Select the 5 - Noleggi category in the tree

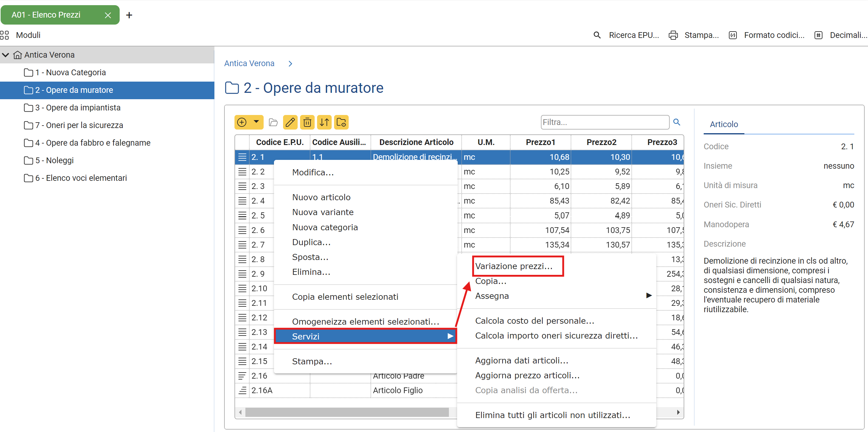tap(54, 160)
